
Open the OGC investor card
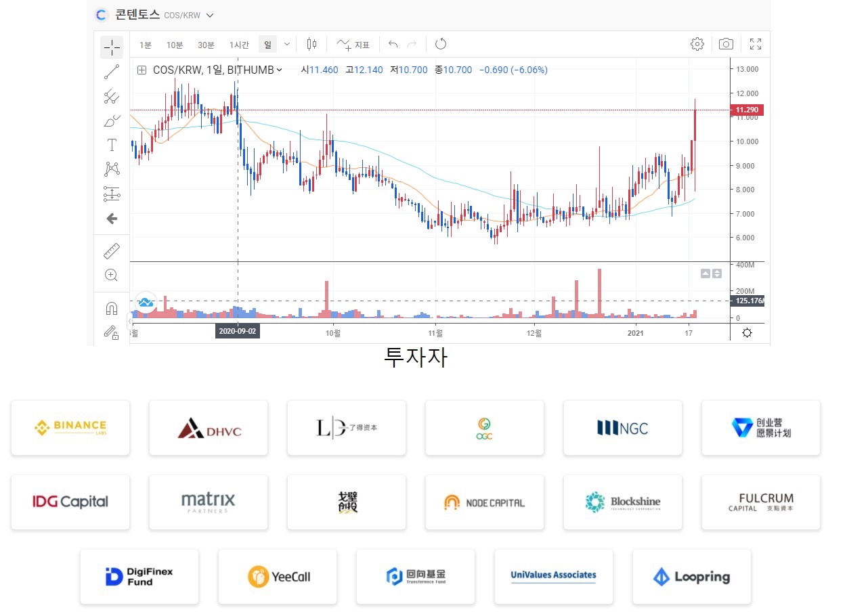(485, 428)
